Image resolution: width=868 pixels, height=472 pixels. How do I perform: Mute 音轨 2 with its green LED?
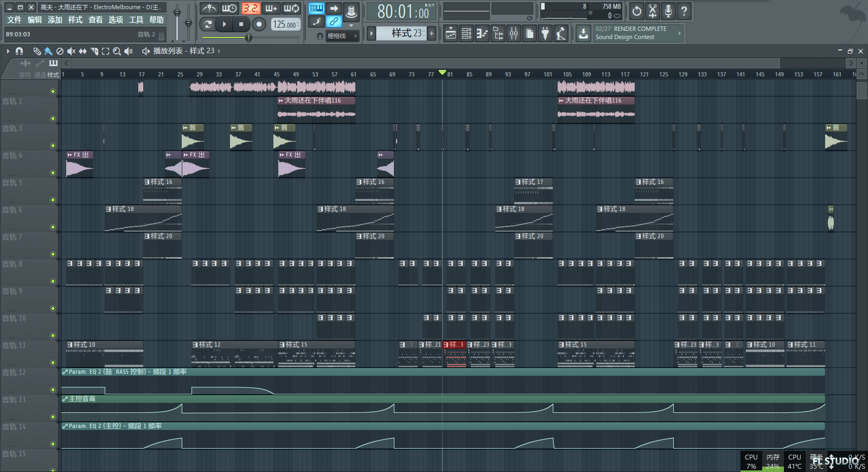53,118
